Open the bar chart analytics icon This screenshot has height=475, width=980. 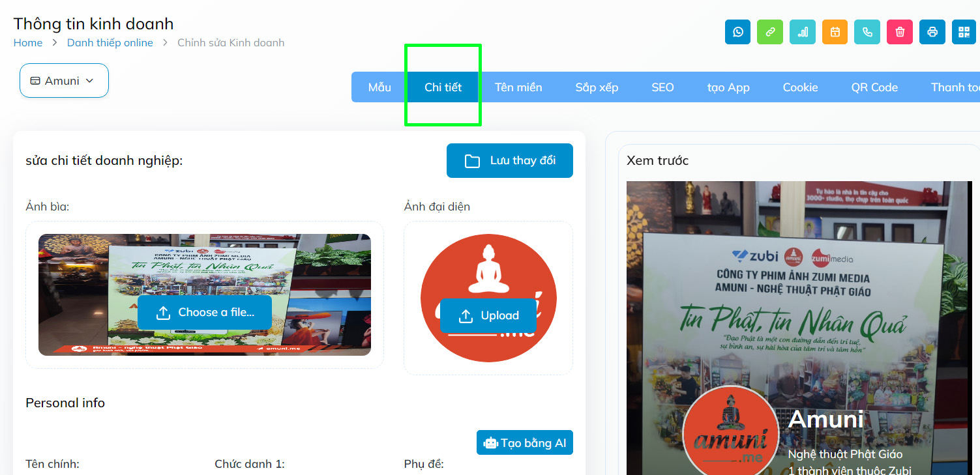pos(803,32)
